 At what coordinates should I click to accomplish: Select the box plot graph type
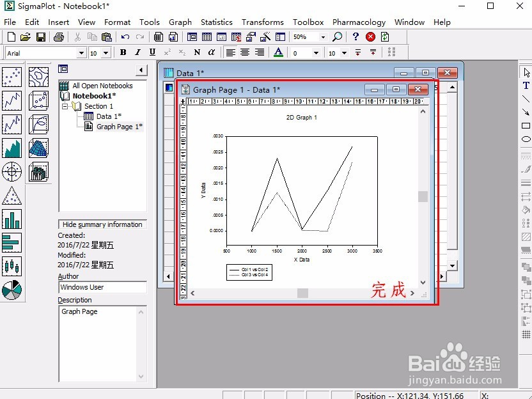(12, 267)
